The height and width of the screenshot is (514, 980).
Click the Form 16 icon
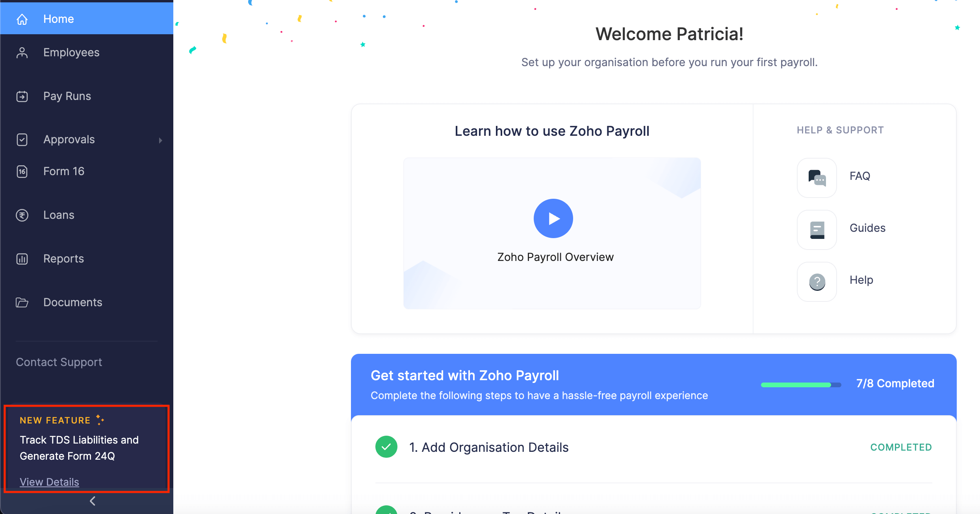[22, 171]
